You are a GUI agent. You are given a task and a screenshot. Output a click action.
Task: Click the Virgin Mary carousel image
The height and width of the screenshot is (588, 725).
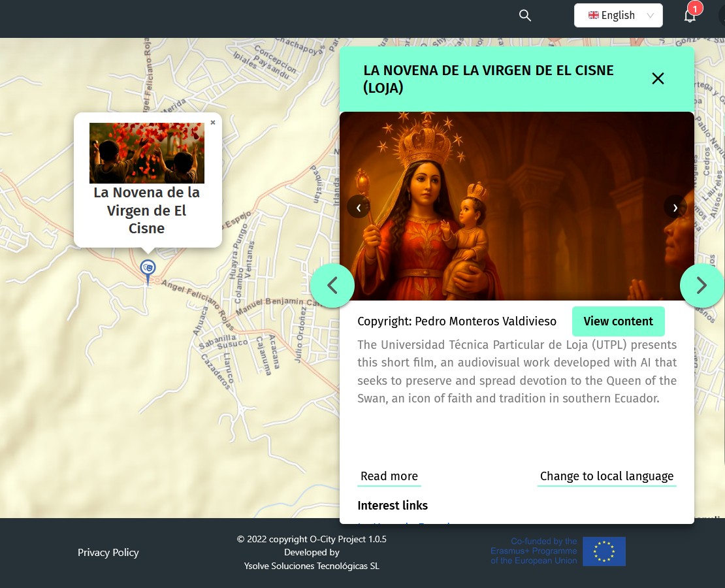point(517,206)
